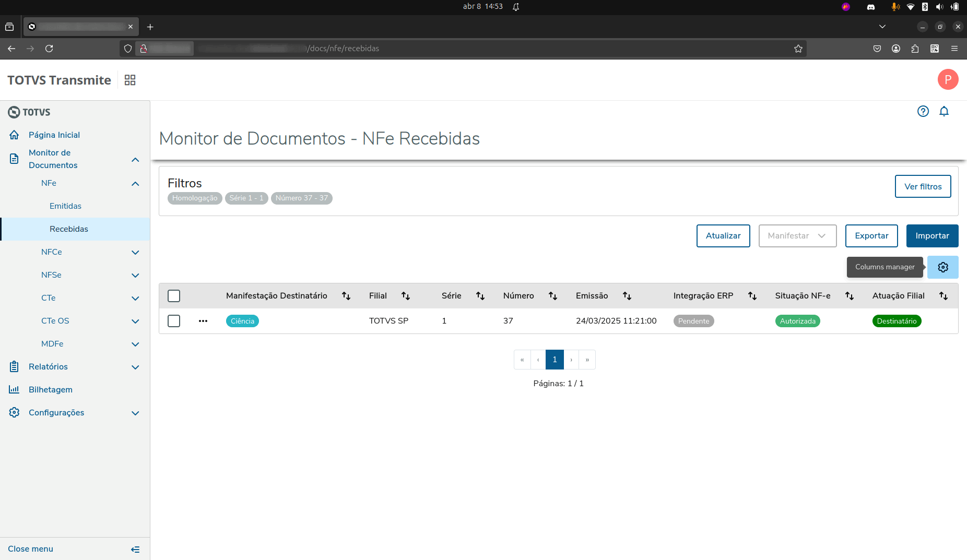Click the TOTVS logo in the sidebar
This screenshot has height=560, width=967.
29,112
